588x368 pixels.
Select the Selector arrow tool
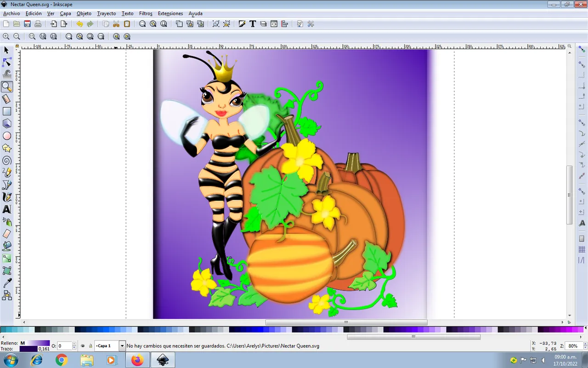point(6,50)
